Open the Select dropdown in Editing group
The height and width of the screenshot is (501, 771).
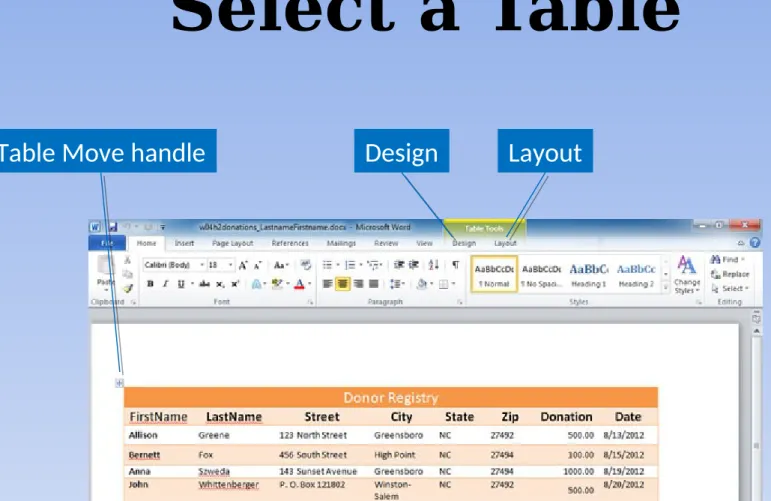click(x=730, y=289)
